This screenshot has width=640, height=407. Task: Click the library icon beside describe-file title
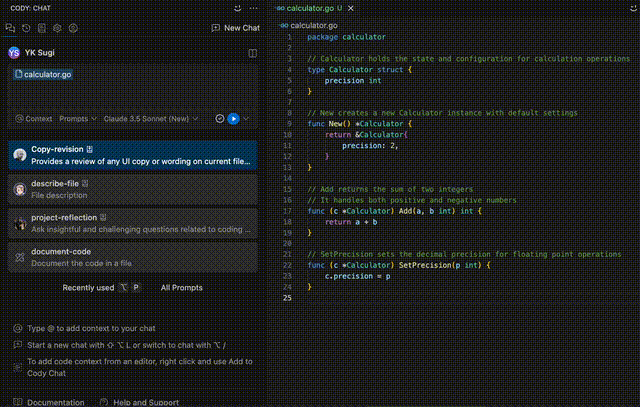click(x=85, y=184)
